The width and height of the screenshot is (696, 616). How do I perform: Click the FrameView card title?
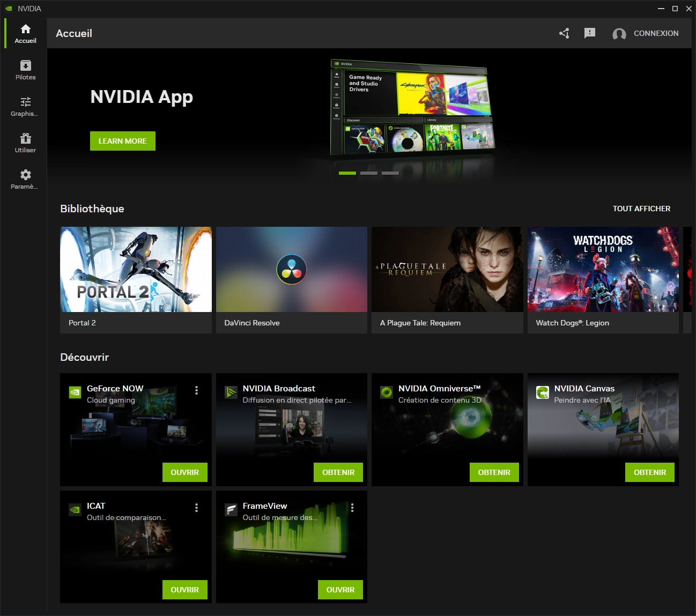pyautogui.click(x=265, y=506)
